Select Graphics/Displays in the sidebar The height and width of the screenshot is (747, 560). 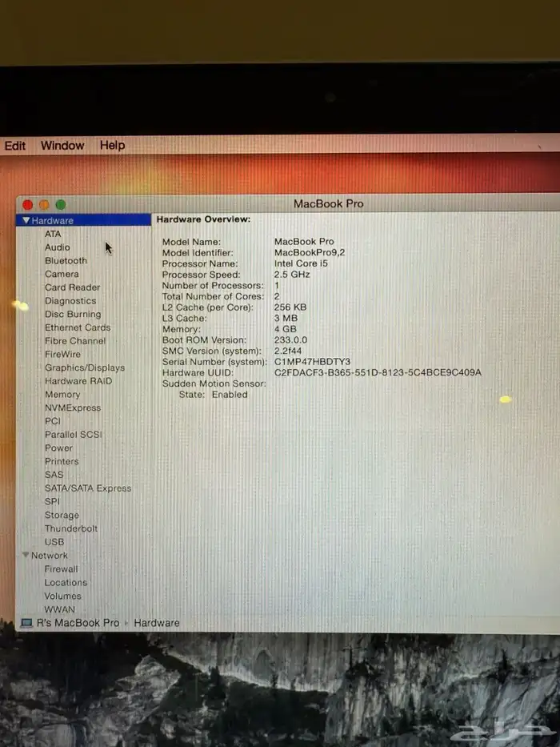[x=85, y=367]
